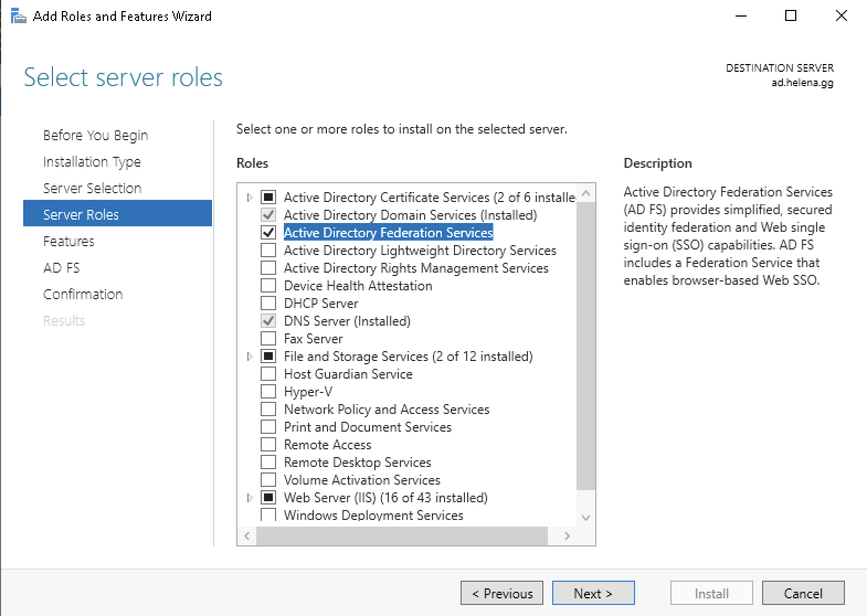Click the Add Roles wizard title icon
This screenshot has height=616, width=867.
coord(18,16)
